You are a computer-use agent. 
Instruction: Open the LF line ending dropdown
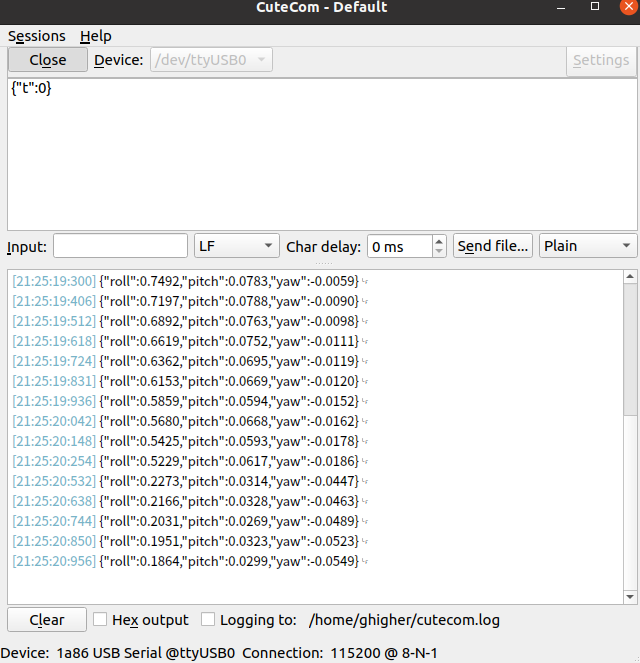(x=237, y=246)
